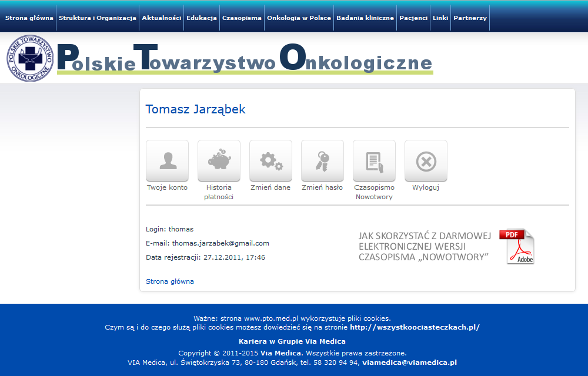The width and height of the screenshot is (588, 376).
Task: Open the Pacjenci menu item
Action: tap(413, 18)
